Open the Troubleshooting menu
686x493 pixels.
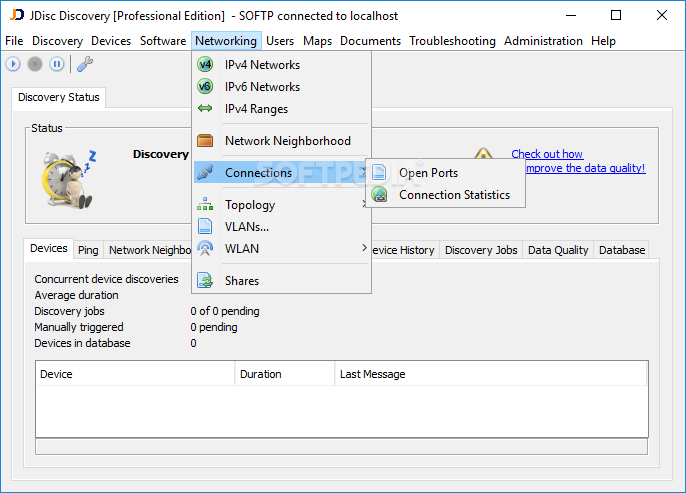452,41
